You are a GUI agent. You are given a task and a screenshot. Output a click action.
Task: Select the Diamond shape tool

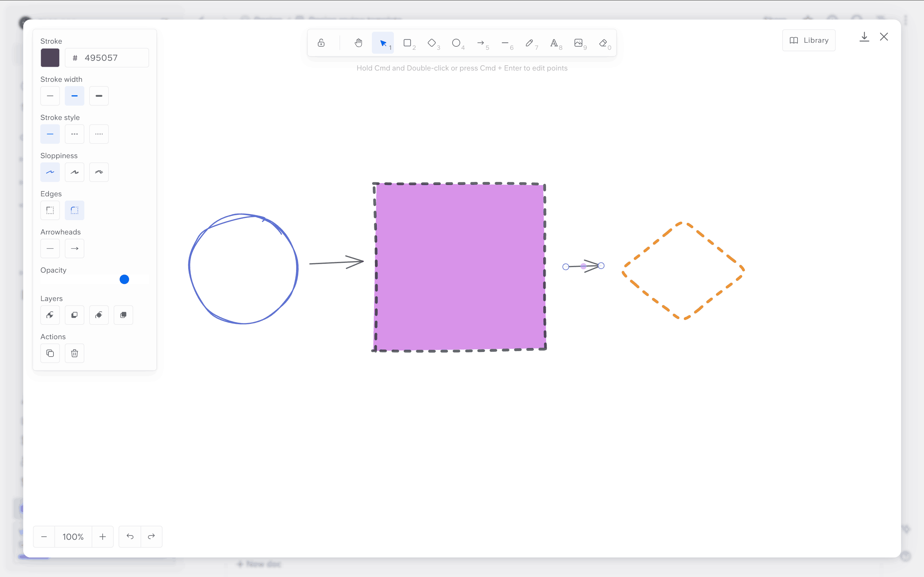pos(432,43)
